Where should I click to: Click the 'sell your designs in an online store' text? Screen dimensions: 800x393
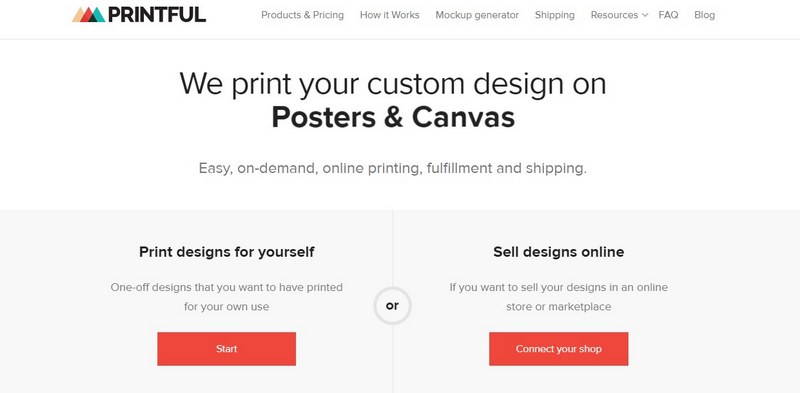click(559, 297)
